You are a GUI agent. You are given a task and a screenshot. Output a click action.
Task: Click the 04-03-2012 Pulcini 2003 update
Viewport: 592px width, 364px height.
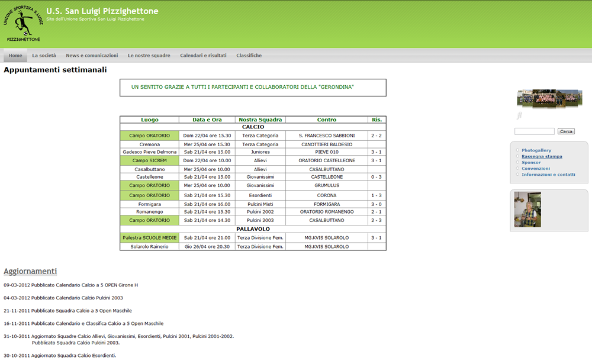click(x=63, y=298)
